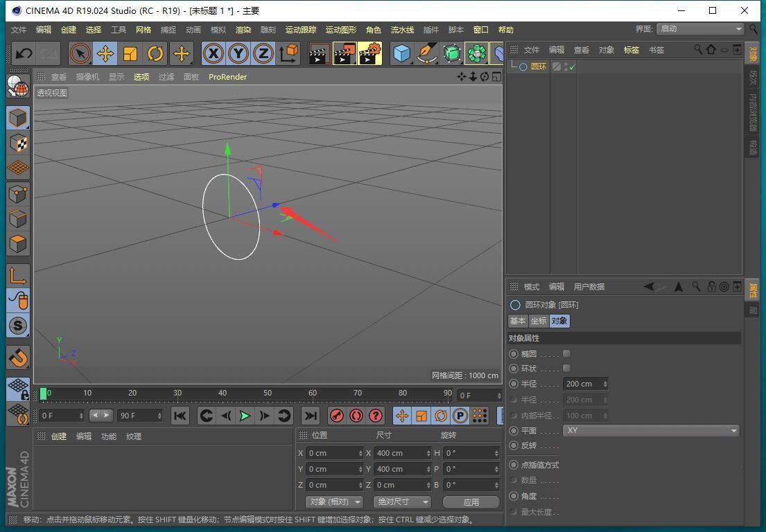Switch to Model mode cube icon
This screenshot has height=532, width=766.
pos(18,118)
